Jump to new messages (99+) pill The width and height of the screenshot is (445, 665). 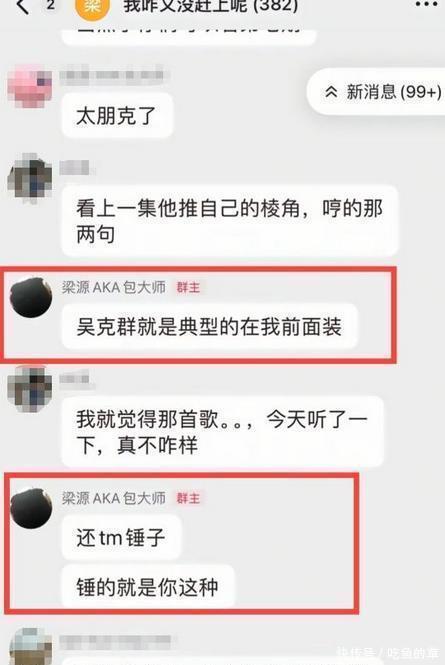point(377,92)
